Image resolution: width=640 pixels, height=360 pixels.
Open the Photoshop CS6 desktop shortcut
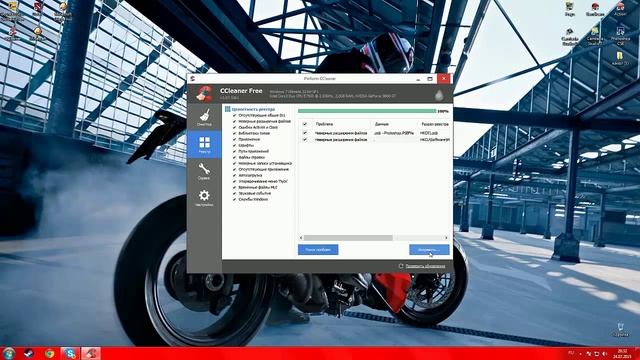click(x=620, y=36)
